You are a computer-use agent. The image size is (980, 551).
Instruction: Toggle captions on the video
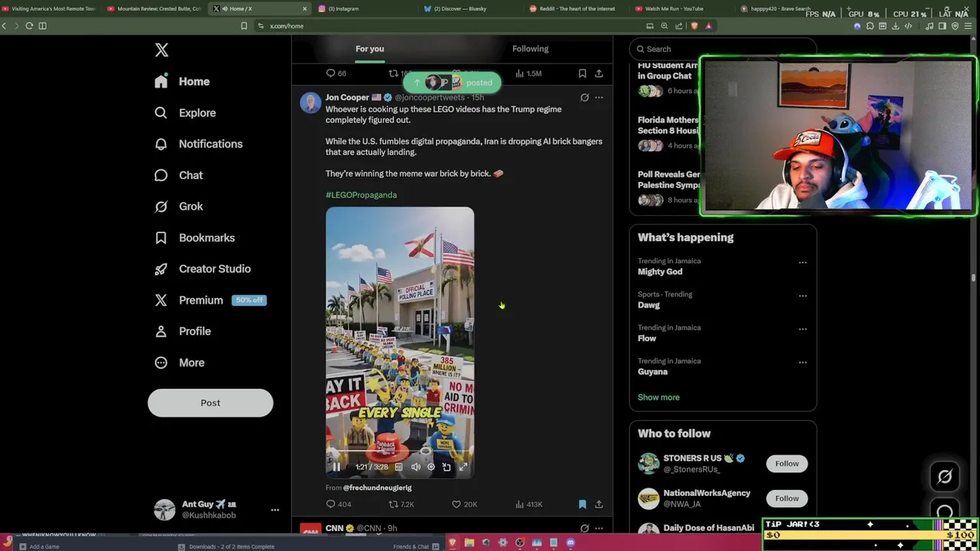398,467
